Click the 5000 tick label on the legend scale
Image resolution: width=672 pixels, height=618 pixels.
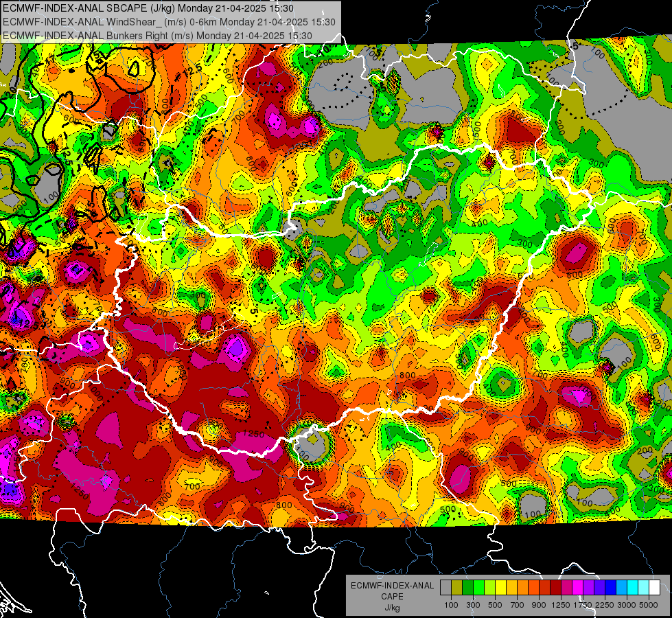[649, 605]
